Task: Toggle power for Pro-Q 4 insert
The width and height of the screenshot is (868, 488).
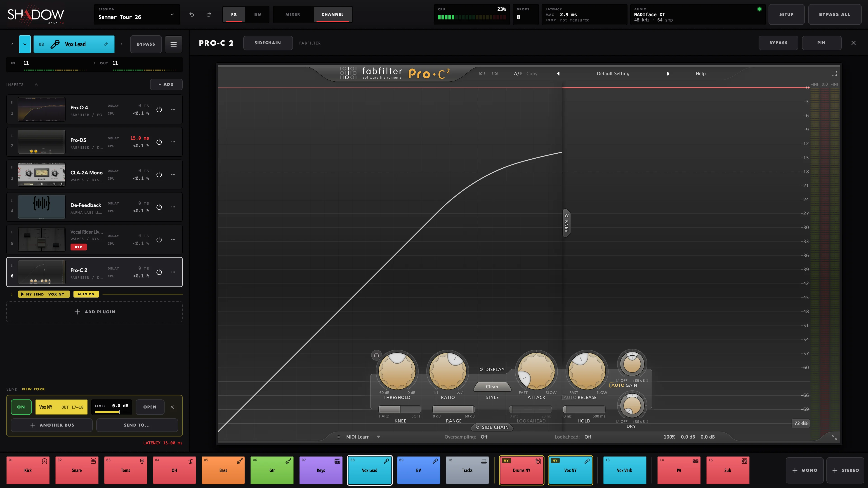Action: point(159,109)
